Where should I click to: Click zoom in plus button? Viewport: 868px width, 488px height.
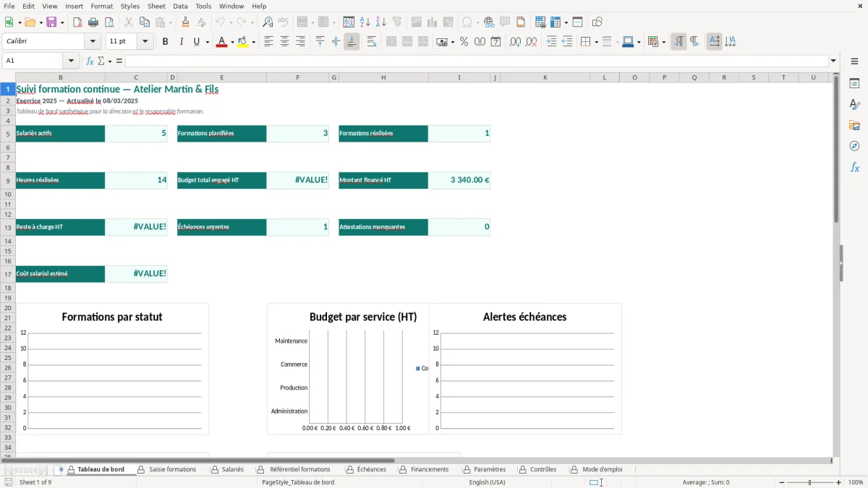pyautogui.click(x=839, y=482)
